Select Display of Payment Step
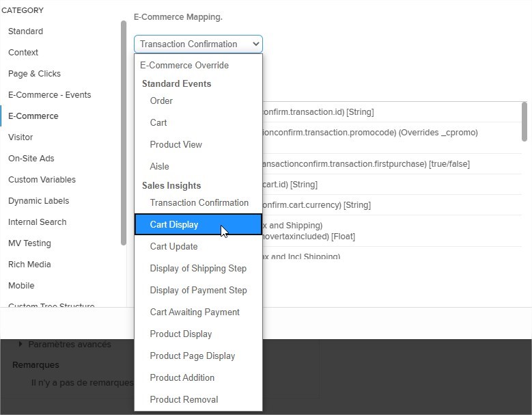 pos(198,291)
